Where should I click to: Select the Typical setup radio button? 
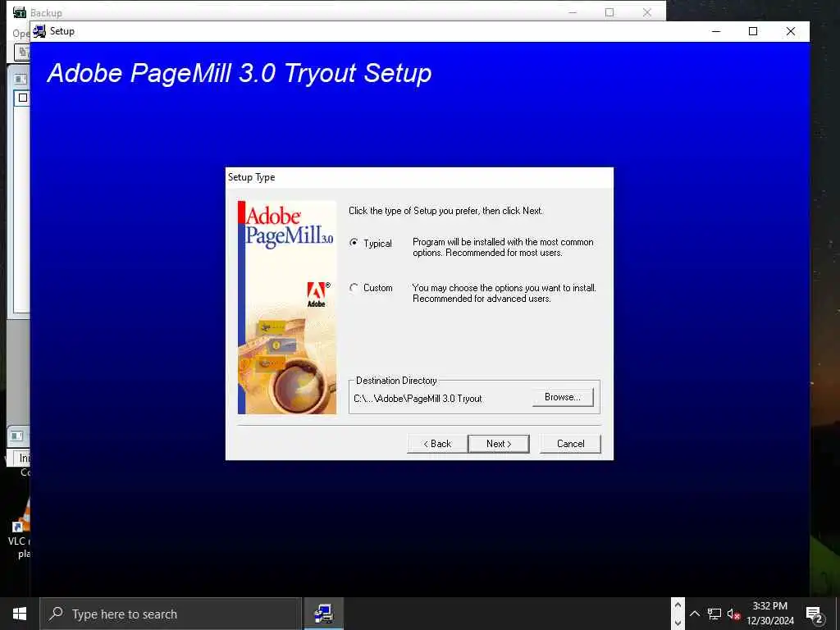354,243
